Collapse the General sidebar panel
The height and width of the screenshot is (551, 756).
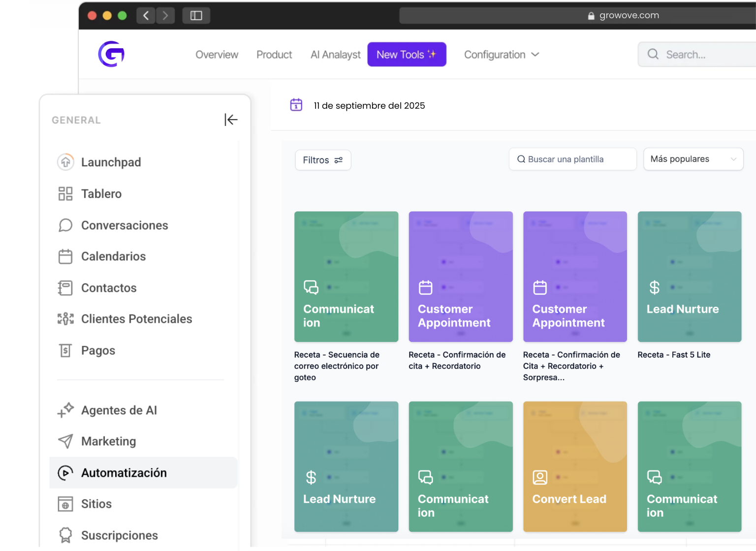click(x=231, y=120)
